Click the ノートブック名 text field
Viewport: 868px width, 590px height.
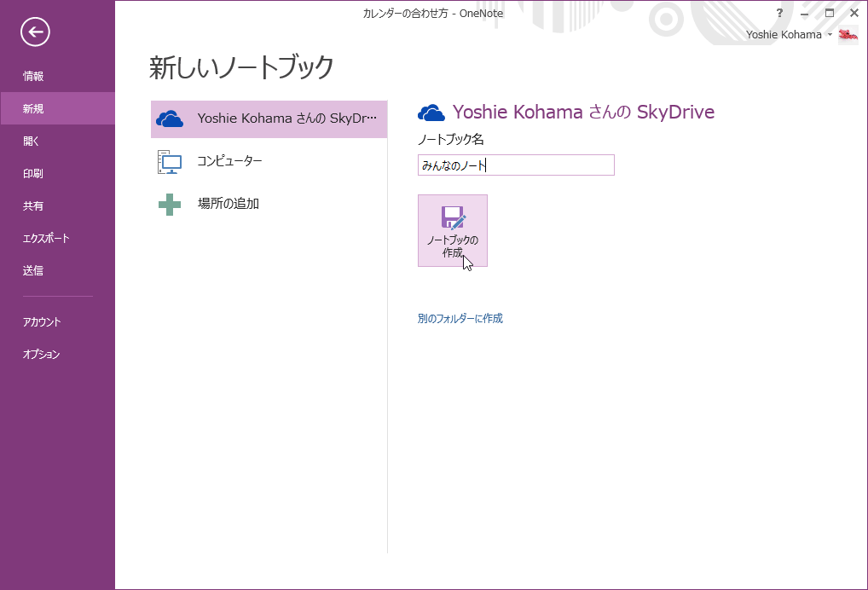(x=516, y=165)
